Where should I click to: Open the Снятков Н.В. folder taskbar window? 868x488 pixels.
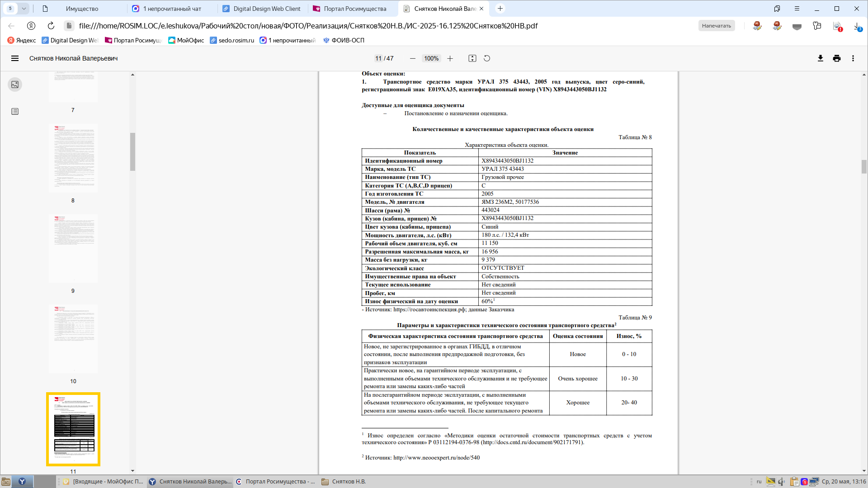coord(344,482)
